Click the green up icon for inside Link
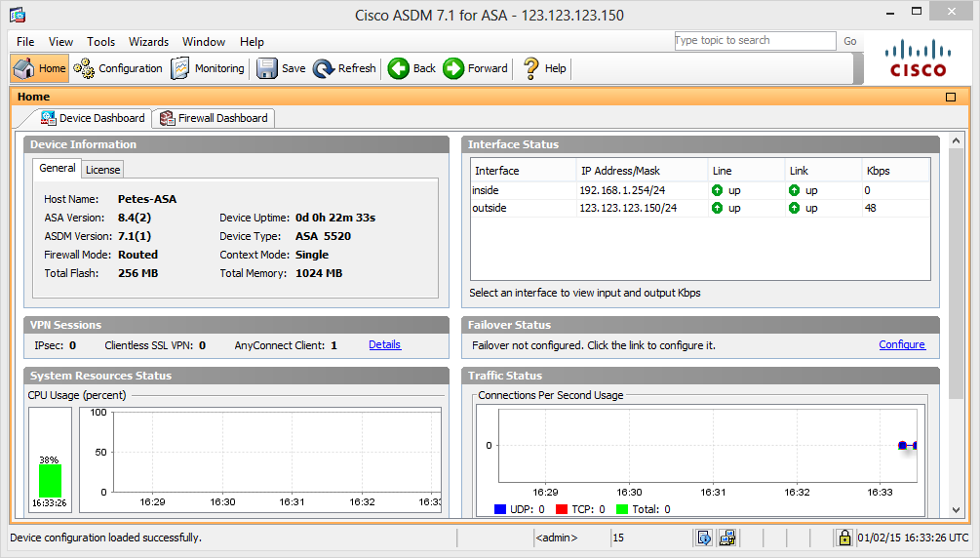Screen dimensions: 980x558 [x=794, y=190]
